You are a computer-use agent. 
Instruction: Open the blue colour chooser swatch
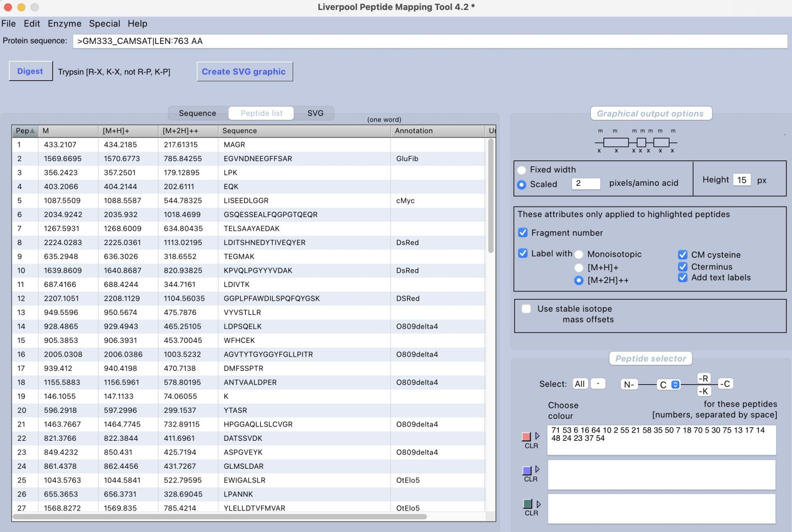pyautogui.click(x=527, y=470)
